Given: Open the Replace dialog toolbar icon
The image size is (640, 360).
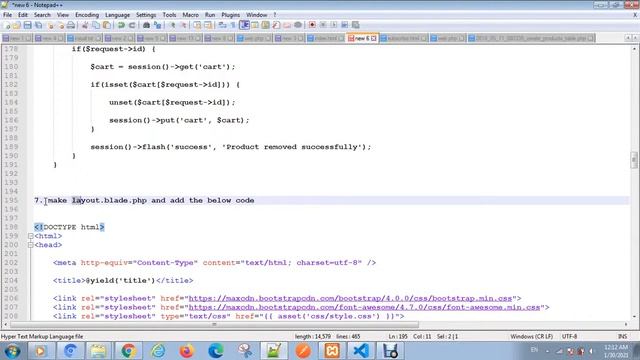Looking at the screenshot, I should tap(158, 25).
